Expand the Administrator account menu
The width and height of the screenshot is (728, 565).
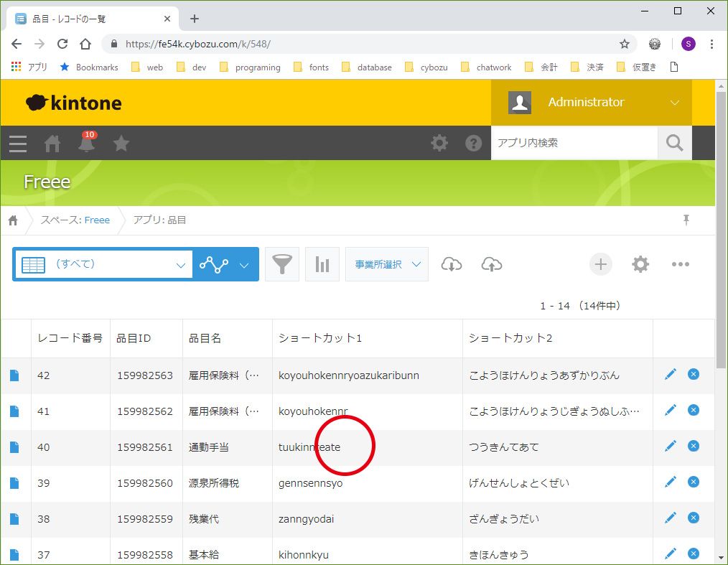(x=592, y=103)
